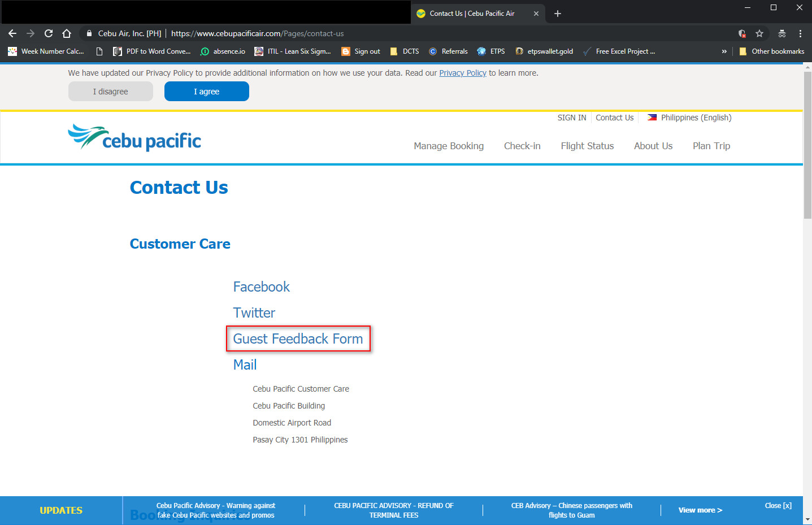Open the ITIL - Lean Six Sigma bookmark
Image resolution: width=812 pixels, height=525 pixels.
point(293,51)
